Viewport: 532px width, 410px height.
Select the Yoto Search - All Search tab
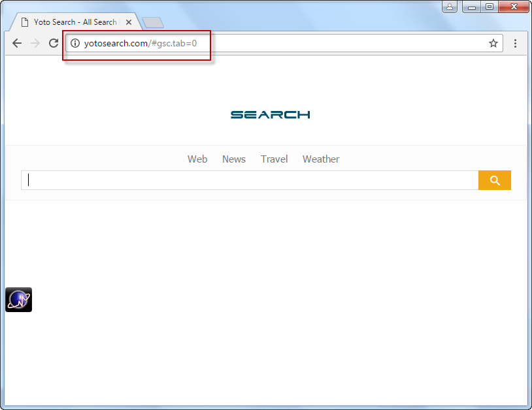tap(76, 22)
